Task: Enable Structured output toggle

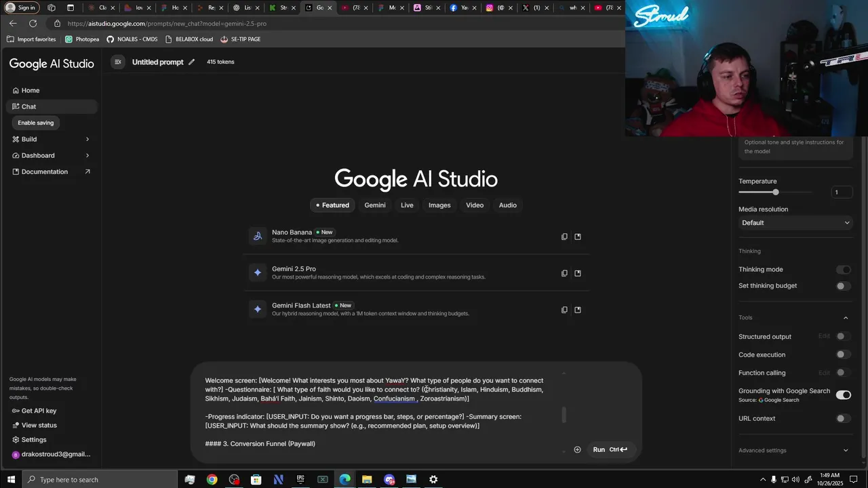Action: pos(843,336)
